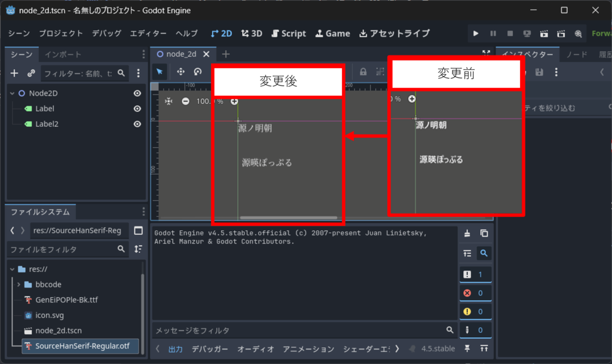This screenshot has width=612, height=364.
Task: Select the Move tool in the viewport toolbar
Action: pos(180,72)
